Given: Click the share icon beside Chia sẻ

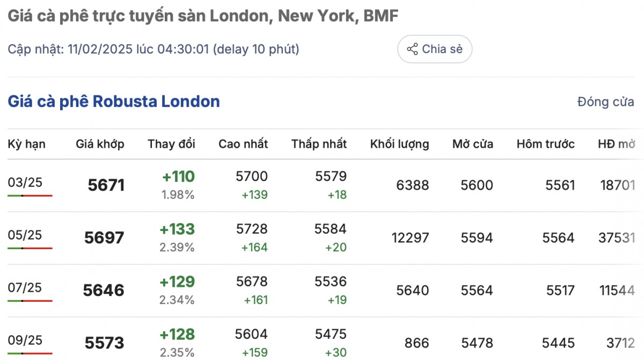Looking at the screenshot, I should (x=412, y=49).
